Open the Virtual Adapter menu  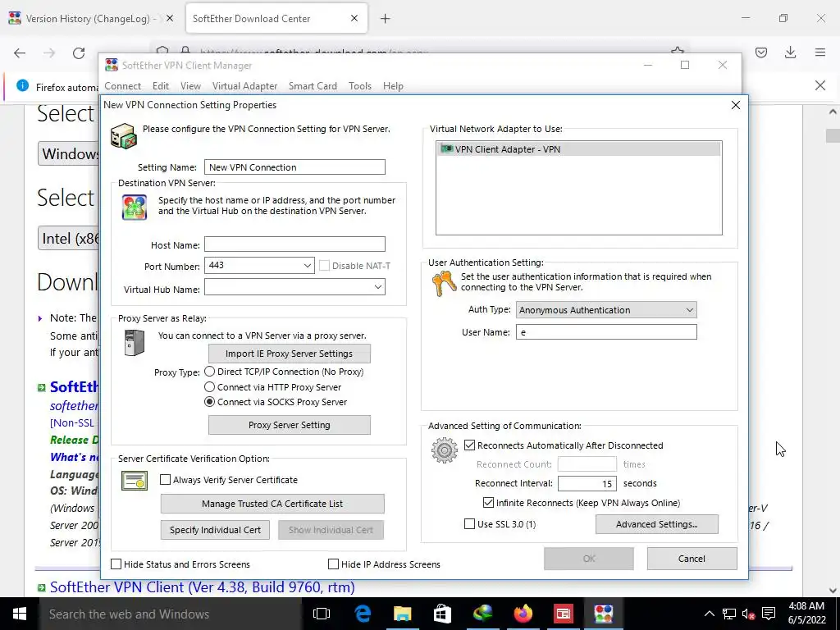pos(244,85)
